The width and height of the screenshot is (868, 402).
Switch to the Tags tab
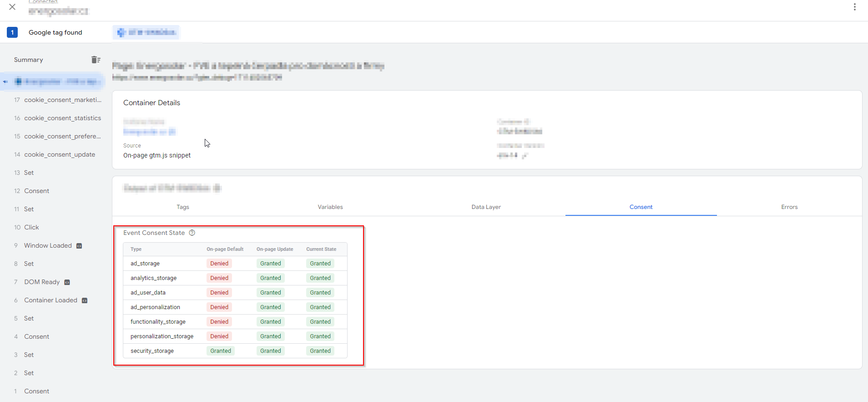tap(182, 207)
